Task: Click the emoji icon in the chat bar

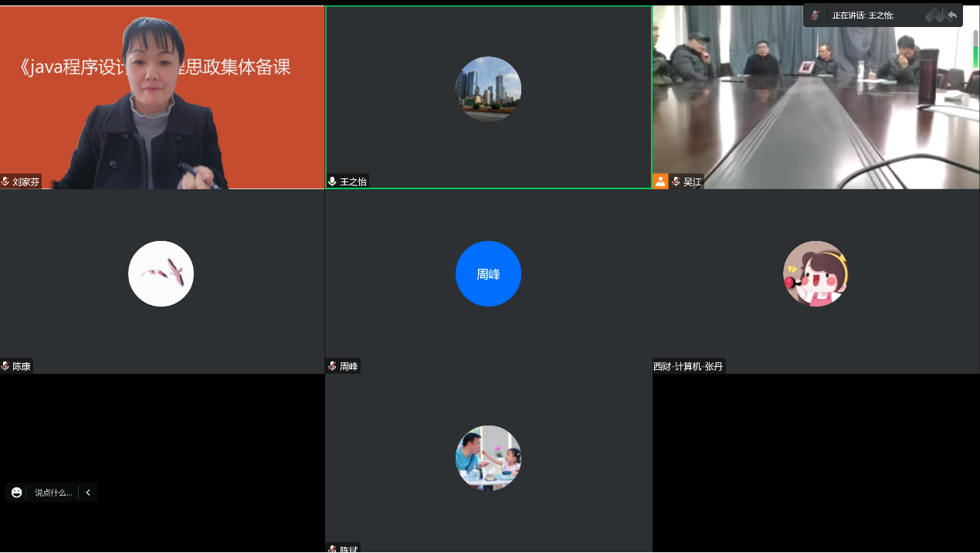Action: pos(15,492)
